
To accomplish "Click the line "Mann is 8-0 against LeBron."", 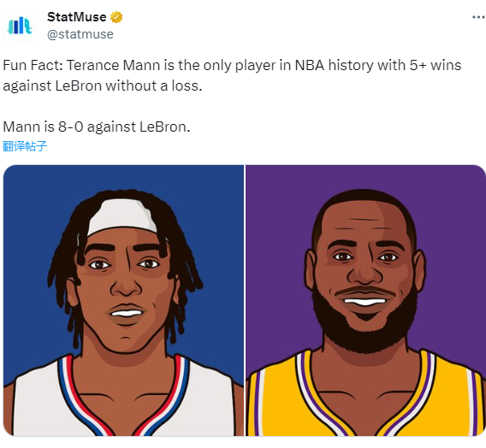I will coord(97,127).
